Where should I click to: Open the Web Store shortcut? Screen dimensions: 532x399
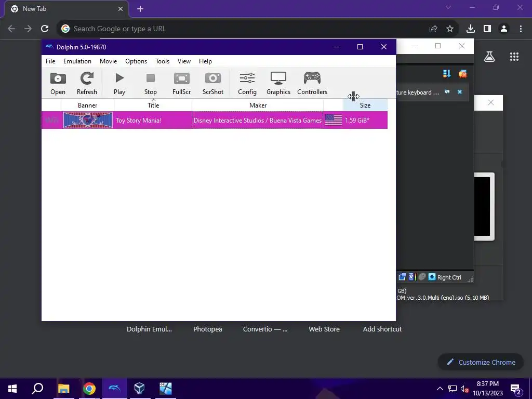coord(324,329)
